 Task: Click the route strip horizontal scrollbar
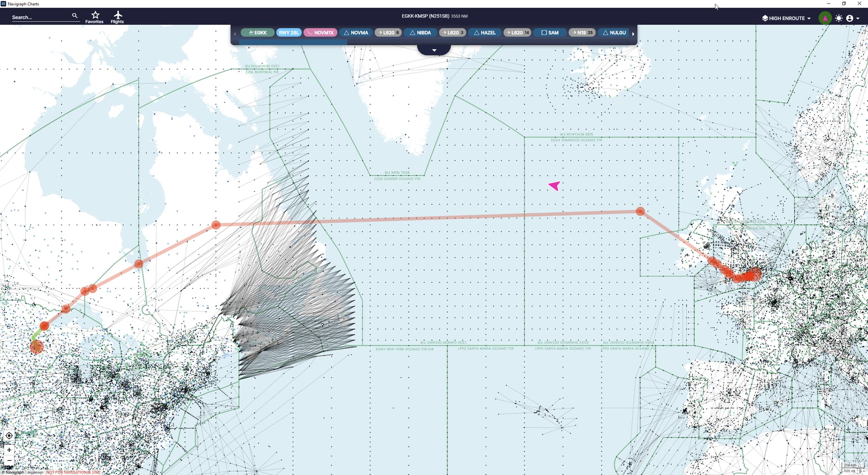click(293, 42)
